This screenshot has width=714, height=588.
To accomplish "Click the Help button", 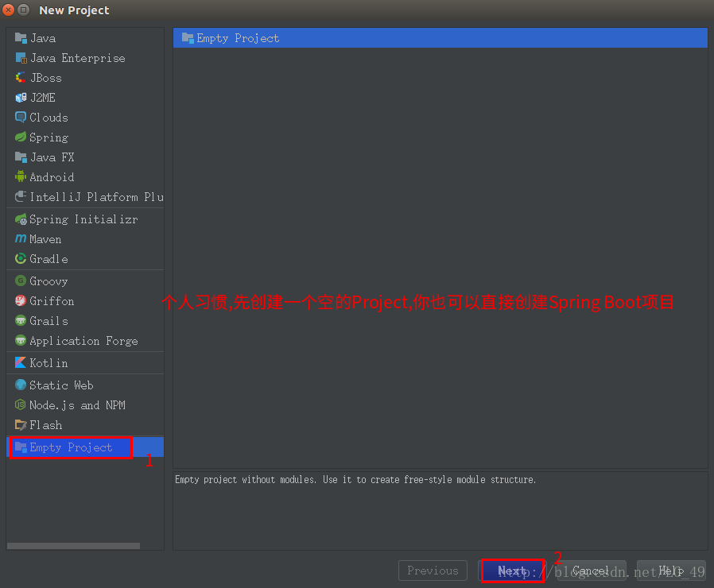I will click(x=671, y=571).
